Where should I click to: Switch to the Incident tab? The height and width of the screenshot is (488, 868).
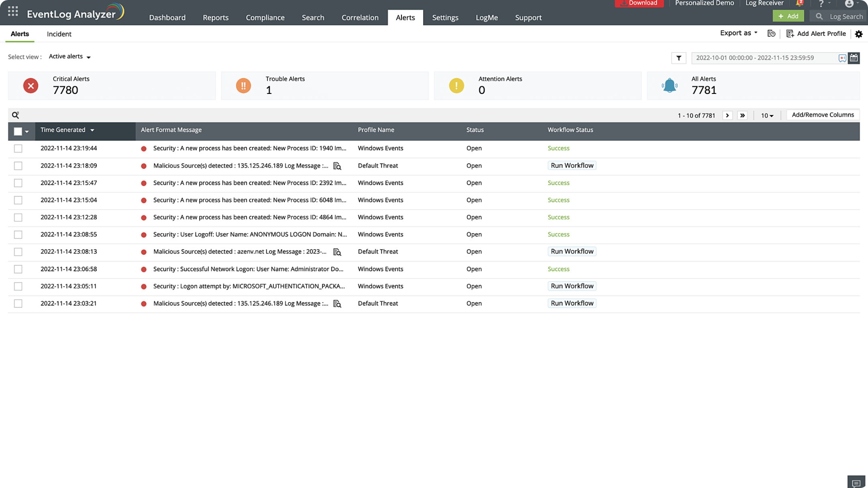(59, 34)
